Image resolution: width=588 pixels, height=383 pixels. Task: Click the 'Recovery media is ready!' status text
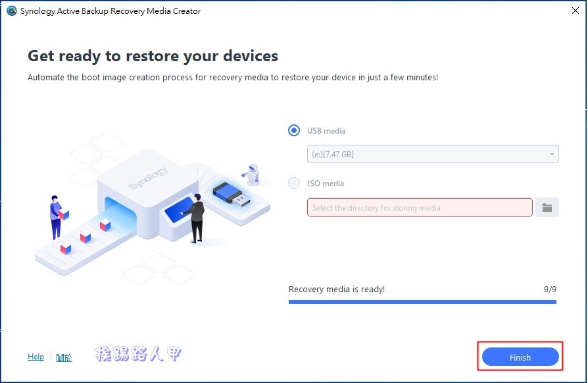click(336, 289)
